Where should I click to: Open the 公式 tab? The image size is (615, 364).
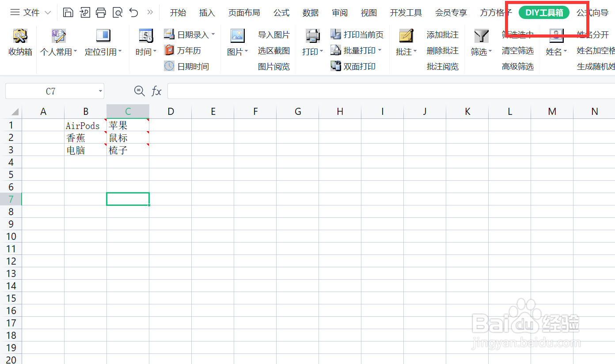point(281,13)
